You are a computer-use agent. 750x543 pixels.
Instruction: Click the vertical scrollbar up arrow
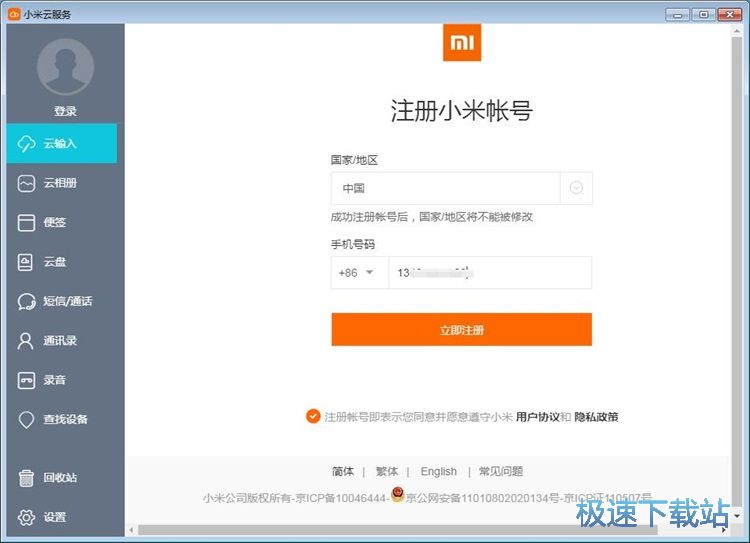click(737, 31)
